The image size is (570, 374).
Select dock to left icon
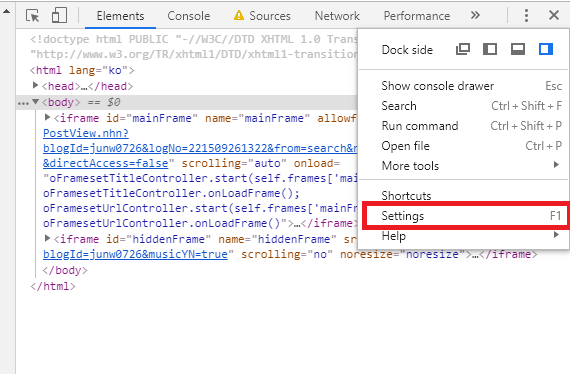coord(490,49)
